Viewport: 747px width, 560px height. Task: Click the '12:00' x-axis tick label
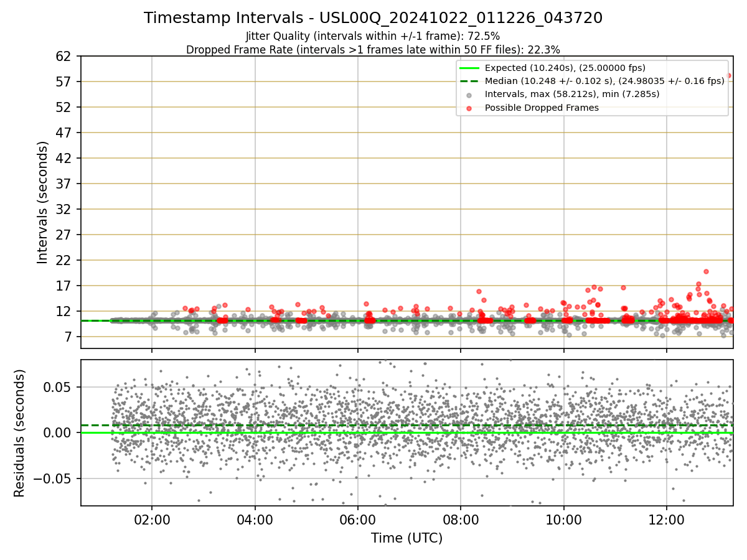667,519
